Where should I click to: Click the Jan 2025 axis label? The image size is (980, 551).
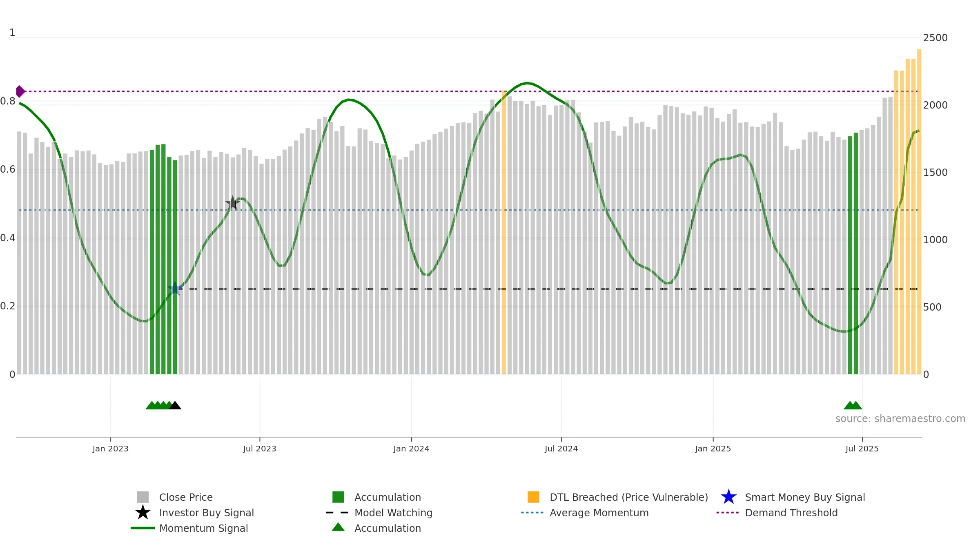713,449
